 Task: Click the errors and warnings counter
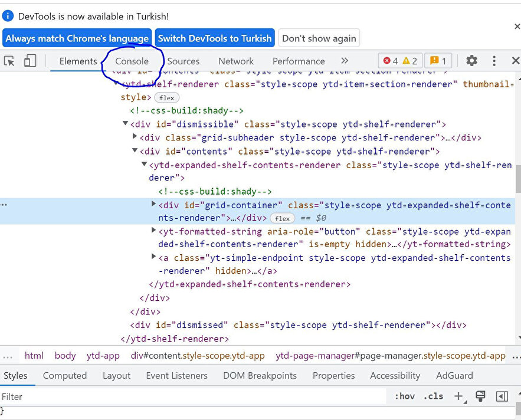[x=400, y=61]
